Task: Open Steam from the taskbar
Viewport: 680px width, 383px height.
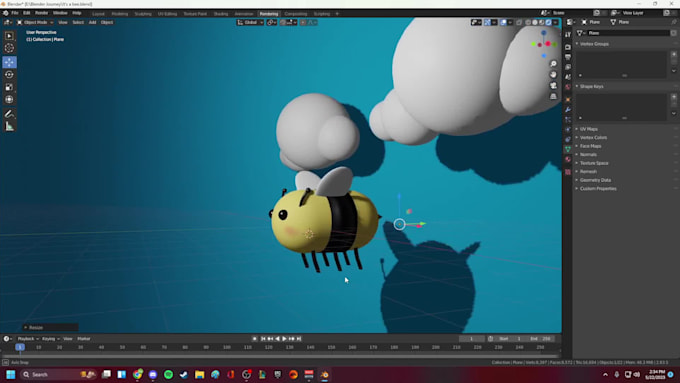Action: pyautogui.click(x=184, y=374)
